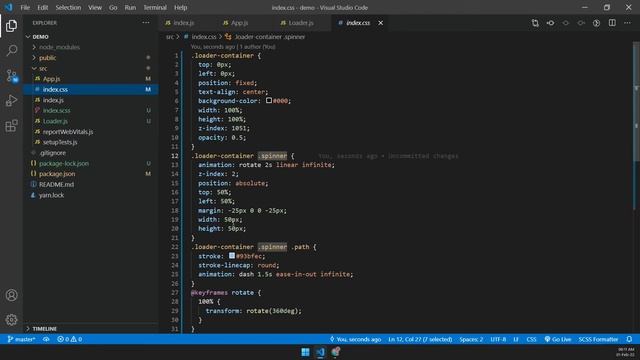Open the Explorer view in activity bar
This screenshot has width=640, height=360.
tap(11, 26)
